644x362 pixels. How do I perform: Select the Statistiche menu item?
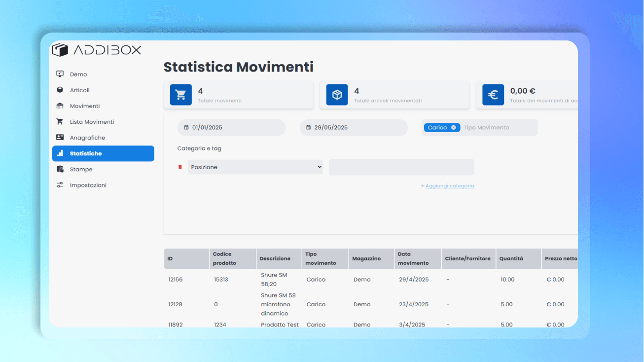(103, 153)
